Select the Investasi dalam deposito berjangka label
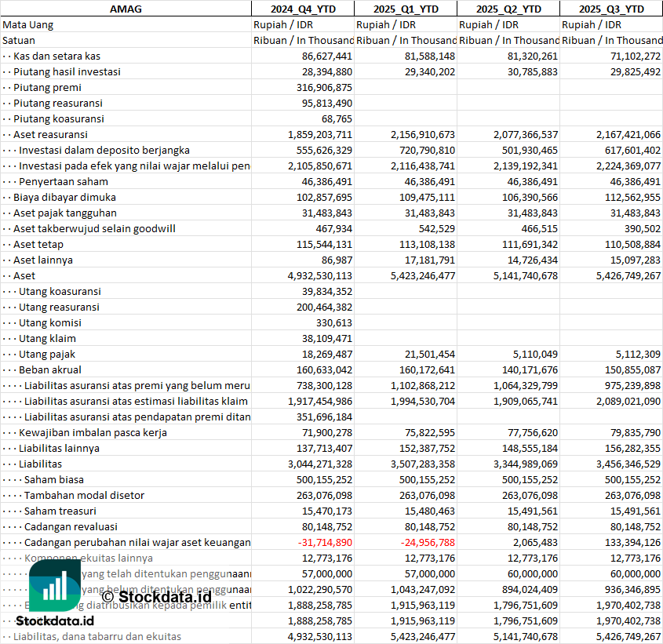Viewport: 663px width, 644px height. (104, 150)
